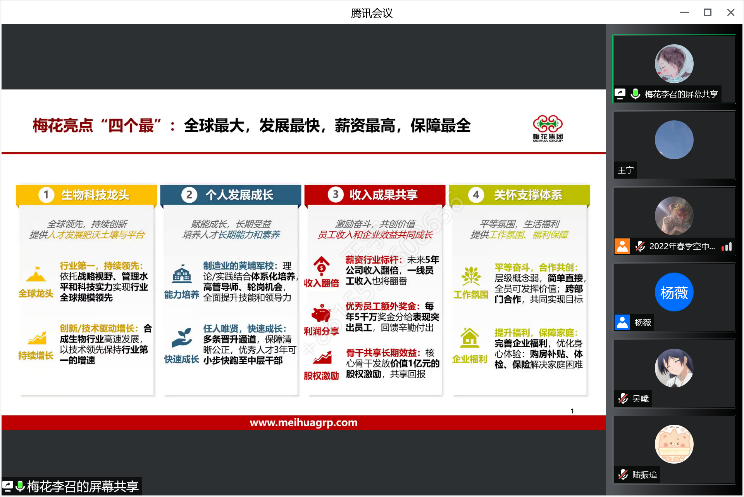This screenshot has height=497, width=744.
Task: Click the screen-share icon on the presenter tile
Action: 620,93
